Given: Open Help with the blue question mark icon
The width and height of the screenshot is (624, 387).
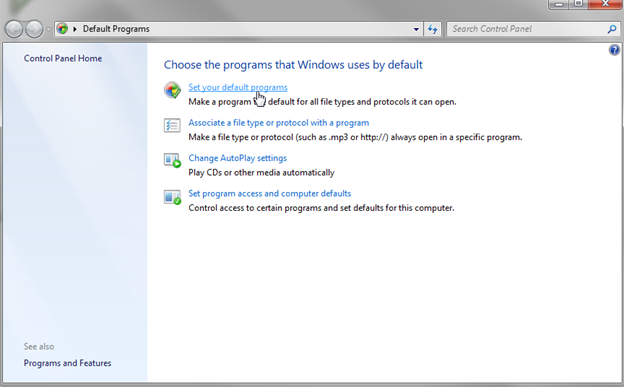Looking at the screenshot, I should 614,50.
